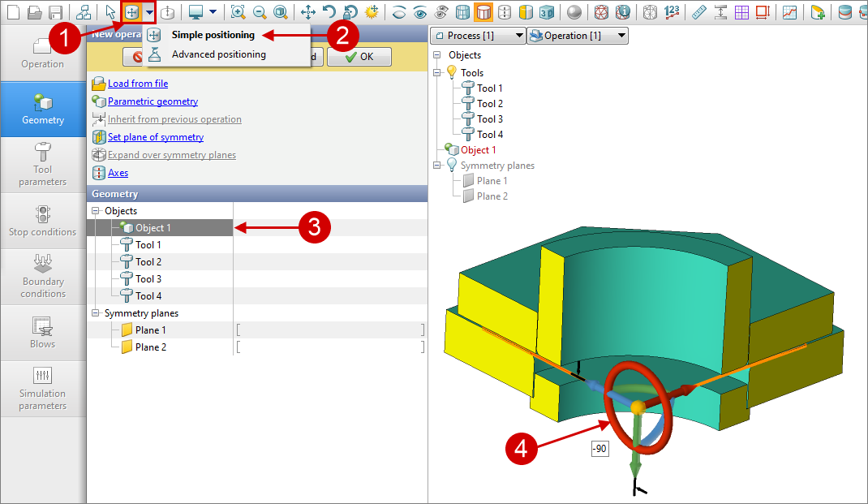Click the Plane 1 value input field
The width and height of the screenshot is (868, 504).
tap(329, 330)
